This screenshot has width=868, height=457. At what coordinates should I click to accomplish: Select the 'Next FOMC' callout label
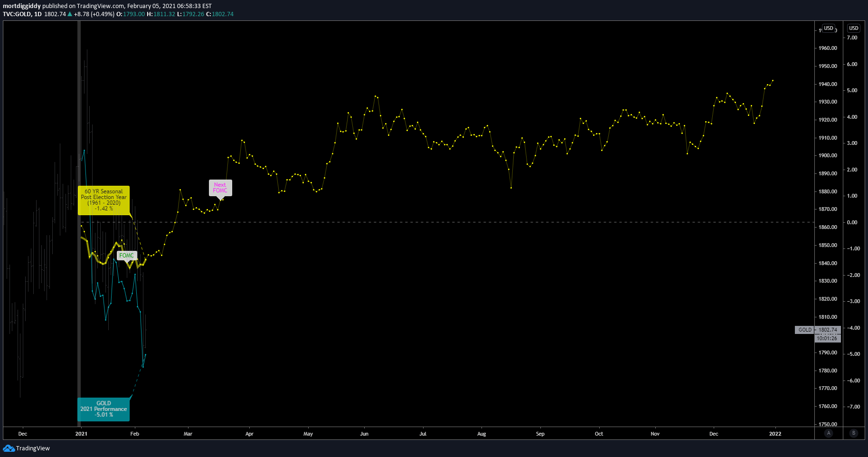[x=220, y=188]
